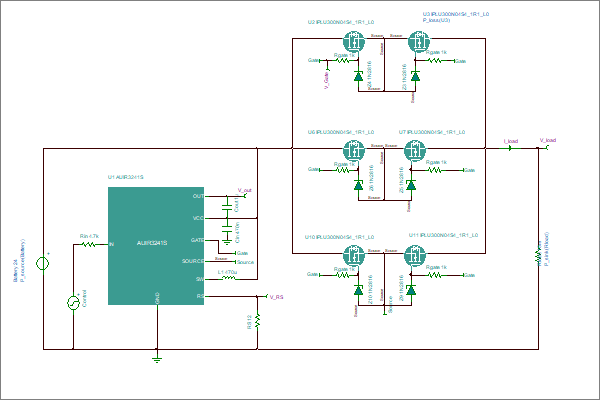
Task: Click the GATE pin on the AUIR3241S
Action: (197, 240)
